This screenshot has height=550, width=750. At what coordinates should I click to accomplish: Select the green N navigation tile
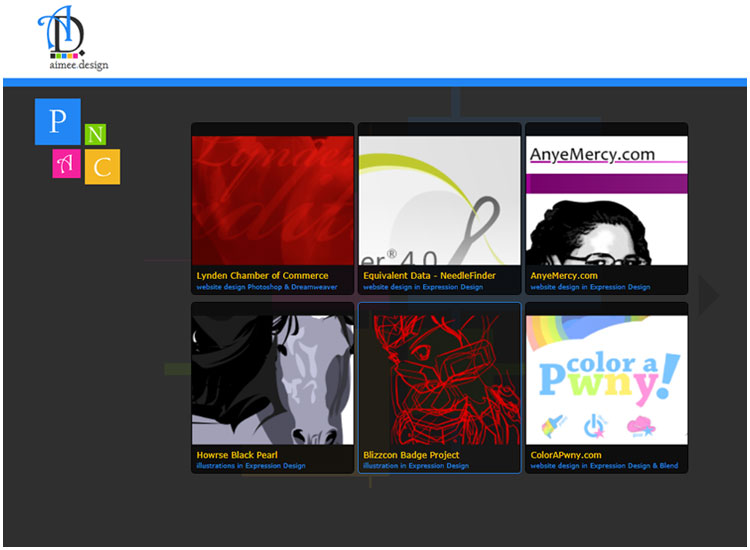pyautogui.click(x=95, y=134)
